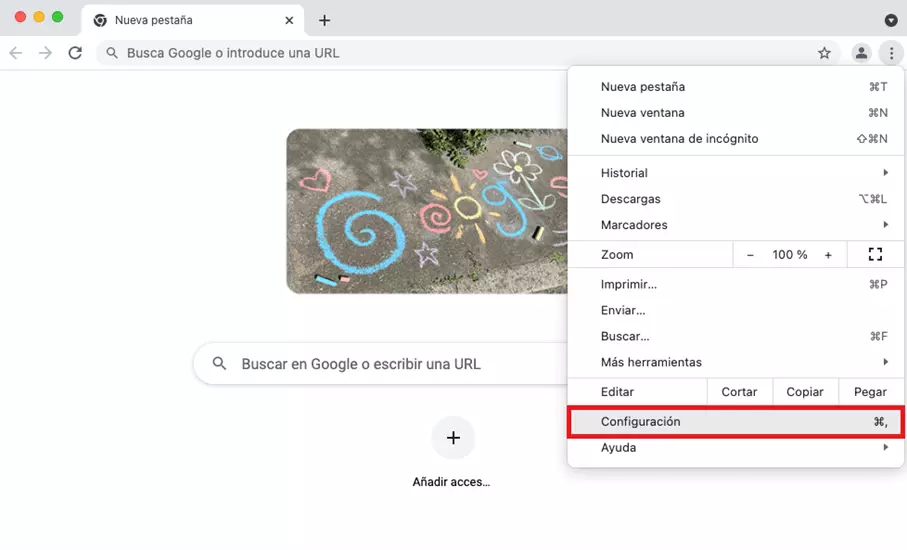Expand the Más herramientas submenu arrow
Viewport: 907px width, 550px height.
tap(886, 362)
